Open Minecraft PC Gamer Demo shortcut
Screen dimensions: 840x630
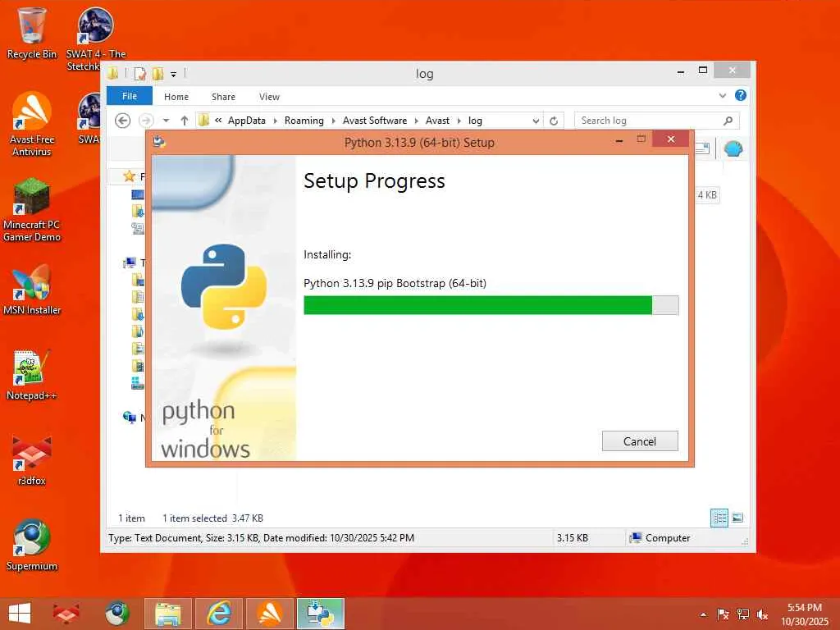pos(32,209)
